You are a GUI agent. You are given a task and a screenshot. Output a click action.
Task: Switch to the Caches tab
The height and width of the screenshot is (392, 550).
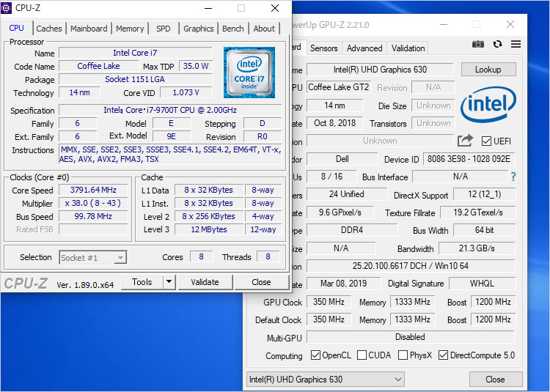tap(48, 29)
